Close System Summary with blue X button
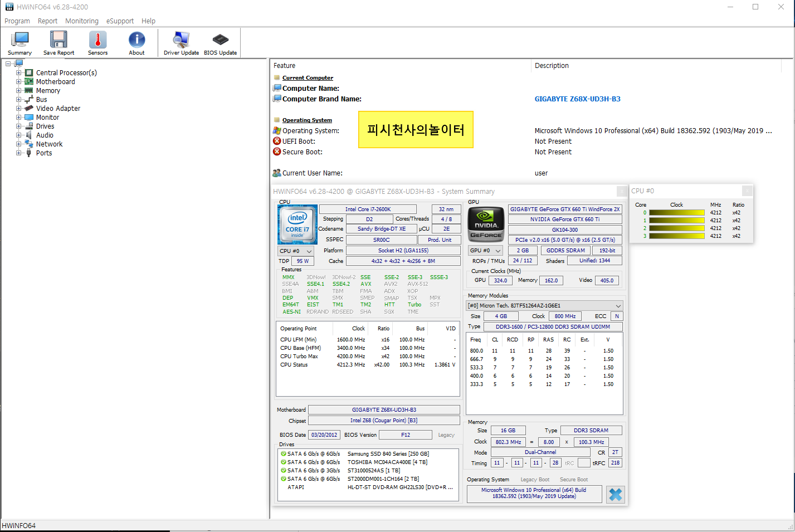This screenshot has width=795, height=532. click(616, 495)
